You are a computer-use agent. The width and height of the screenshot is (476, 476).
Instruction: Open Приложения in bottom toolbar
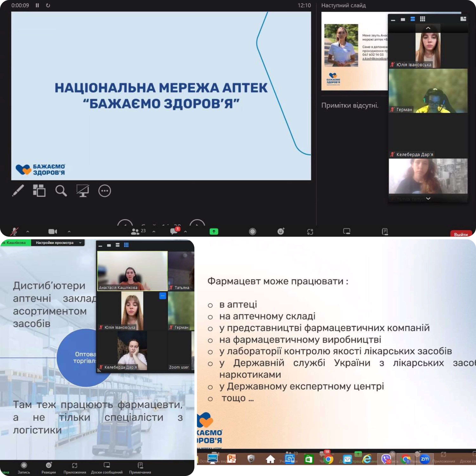pyautogui.click(x=75, y=468)
